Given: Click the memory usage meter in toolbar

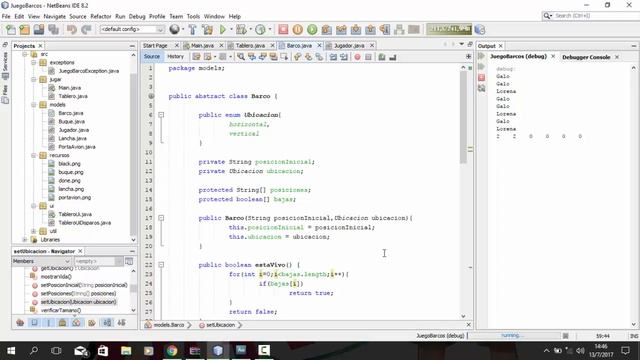Looking at the screenshot, I should pyautogui.click(x=449, y=29).
